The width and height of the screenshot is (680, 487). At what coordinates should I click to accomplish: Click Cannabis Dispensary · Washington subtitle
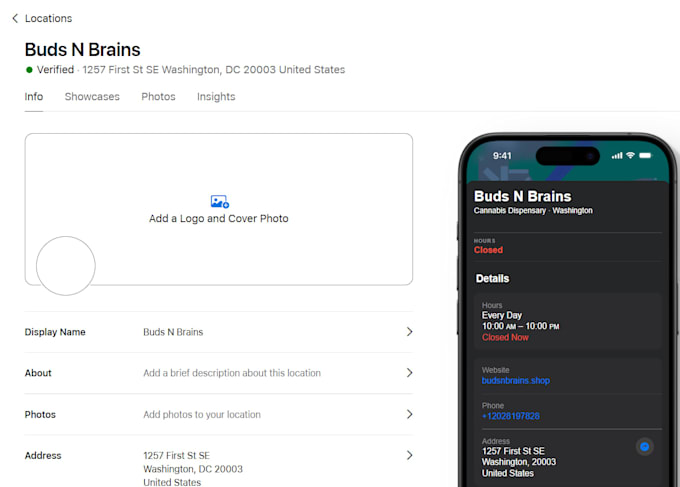coord(533,211)
